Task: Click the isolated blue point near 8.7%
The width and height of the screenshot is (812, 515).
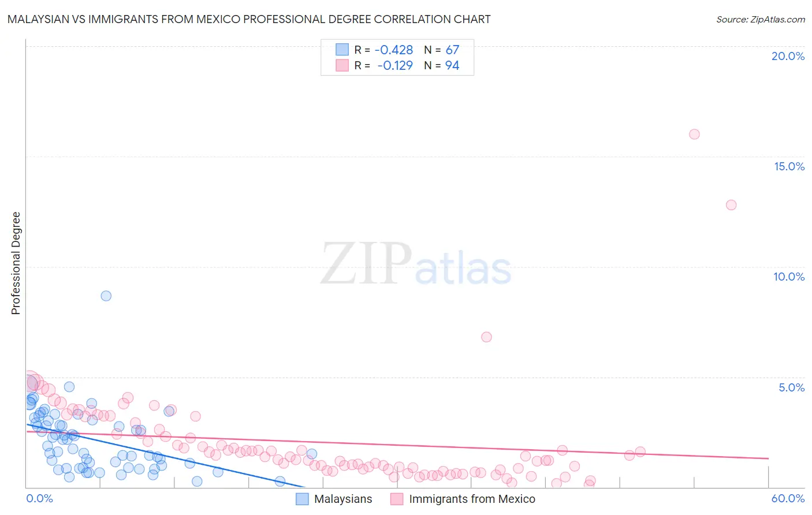Action: pyautogui.click(x=106, y=296)
